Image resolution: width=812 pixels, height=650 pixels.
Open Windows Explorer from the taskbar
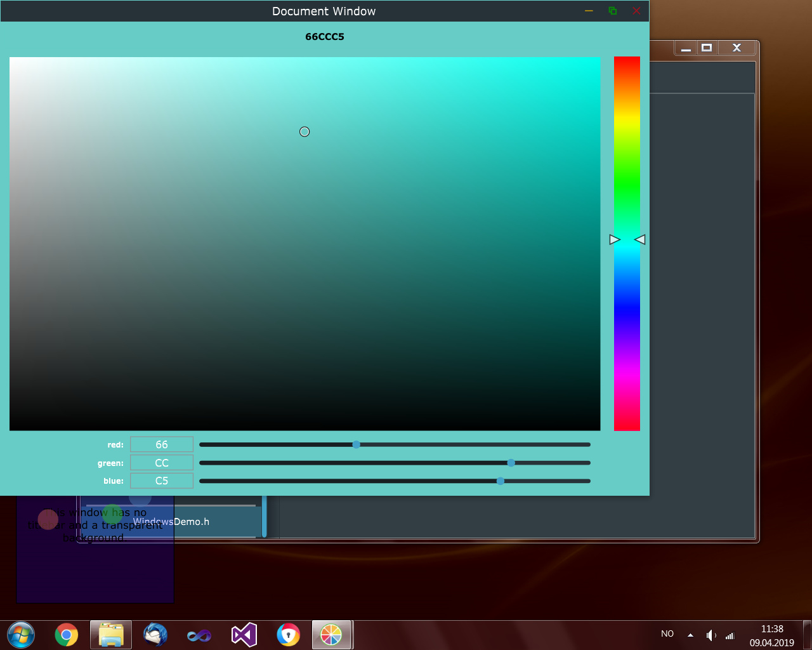pos(111,635)
